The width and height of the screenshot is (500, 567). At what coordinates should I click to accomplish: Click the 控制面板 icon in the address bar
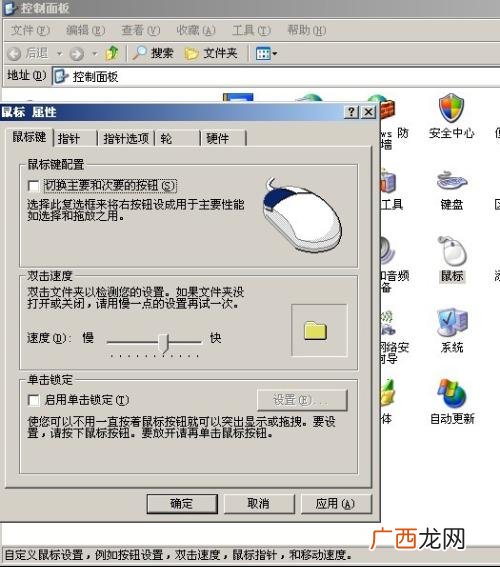point(61,76)
